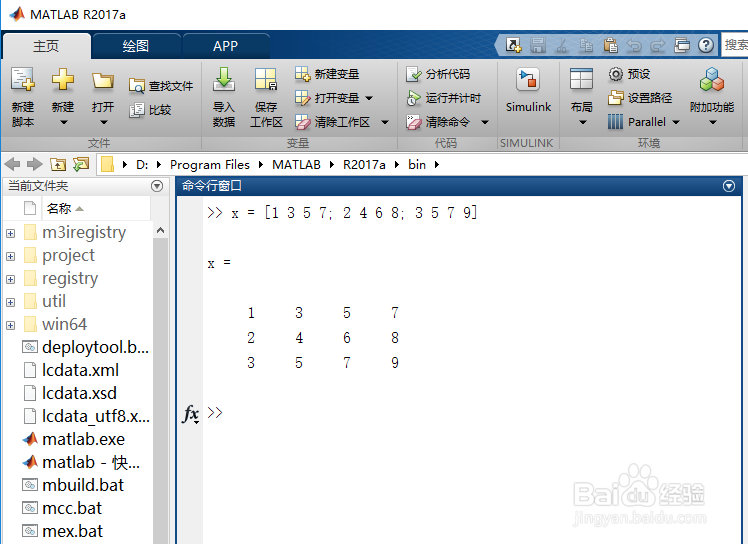The width and height of the screenshot is (748, 544).
Task: Click the fx function browser icon
Action: (191, 414)
